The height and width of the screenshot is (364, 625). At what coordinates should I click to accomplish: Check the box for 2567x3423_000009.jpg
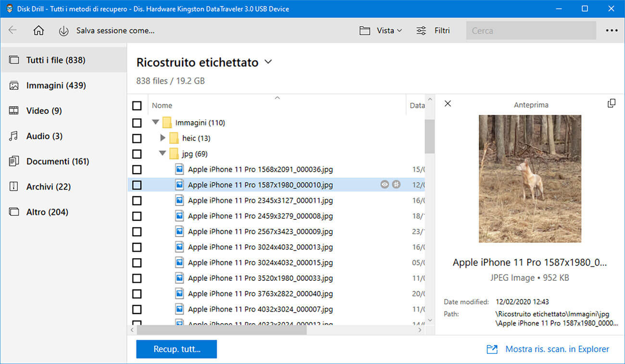(137, 231)
